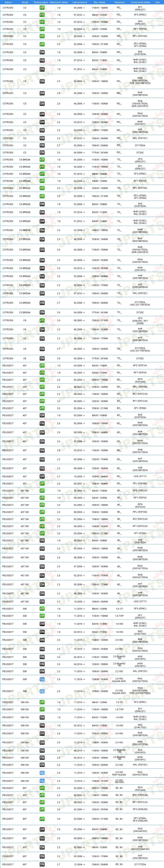
Task: Click the diesel ON icon in the Citroen C6 125kW / 170KM row
Action: (x=42, y=338)
